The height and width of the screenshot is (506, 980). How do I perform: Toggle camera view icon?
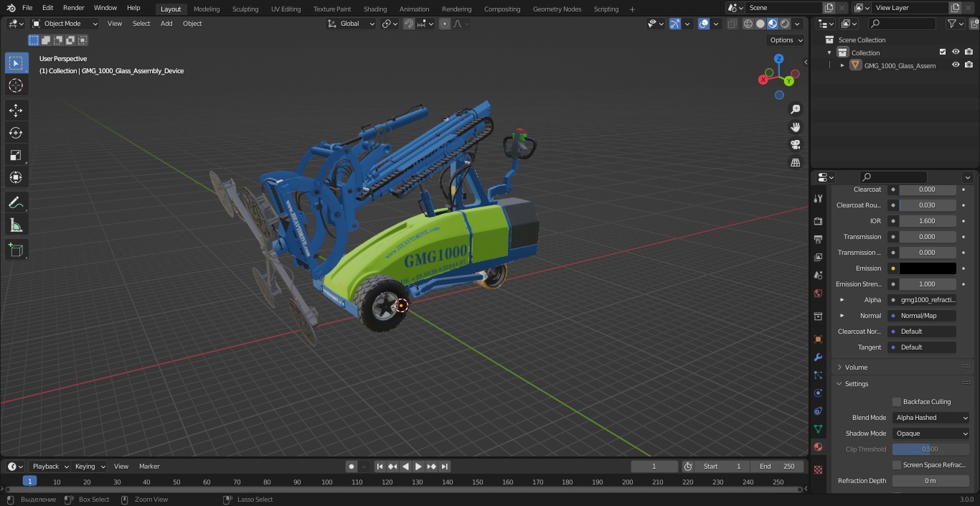click(x=796, y=145)
